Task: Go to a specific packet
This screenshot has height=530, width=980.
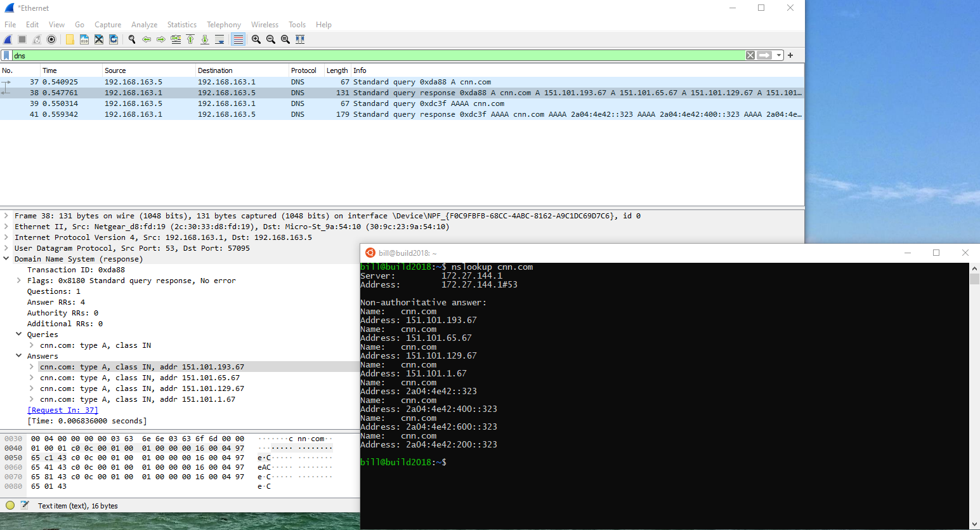Action: [x=176, y=39]
